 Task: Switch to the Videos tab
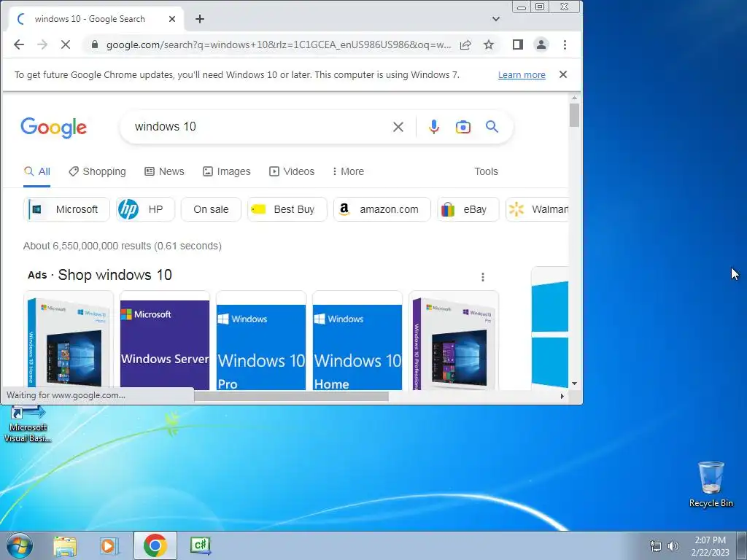click(x=292, y=171)
